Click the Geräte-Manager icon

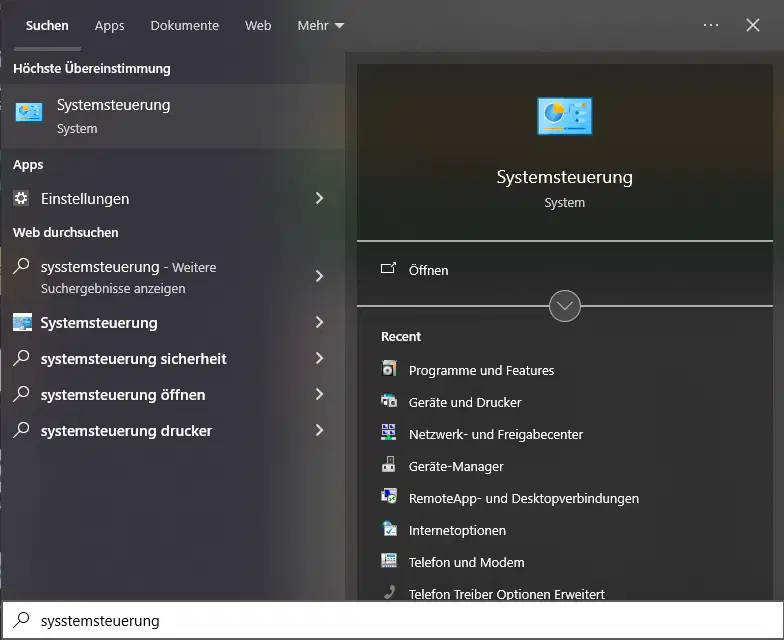[x=389, y=464]
